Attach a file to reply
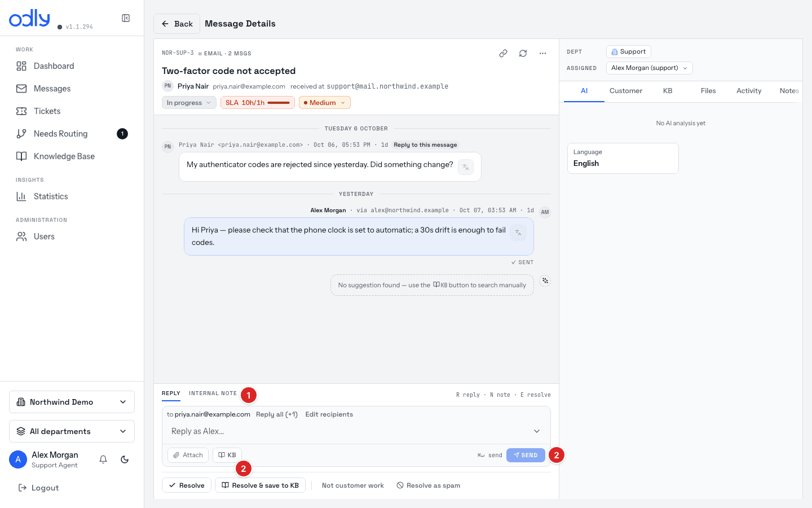 [188, 455]
